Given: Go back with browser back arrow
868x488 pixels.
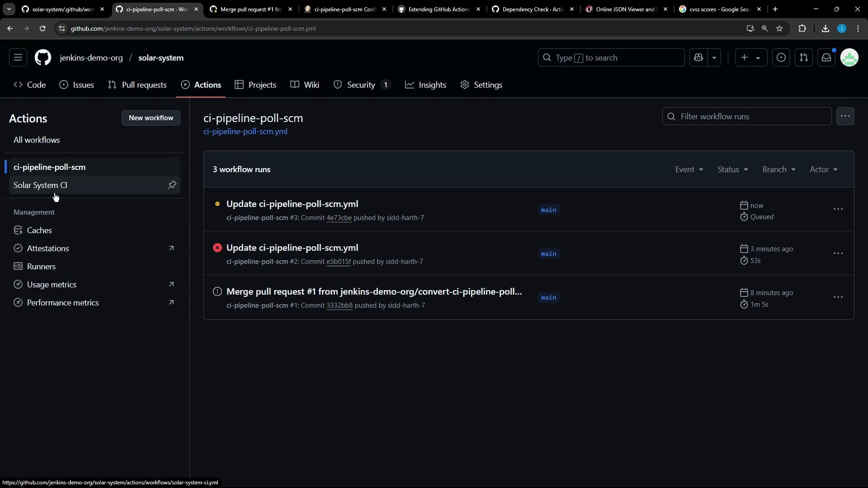Looking at the screenshot, I should click(10, 28).
